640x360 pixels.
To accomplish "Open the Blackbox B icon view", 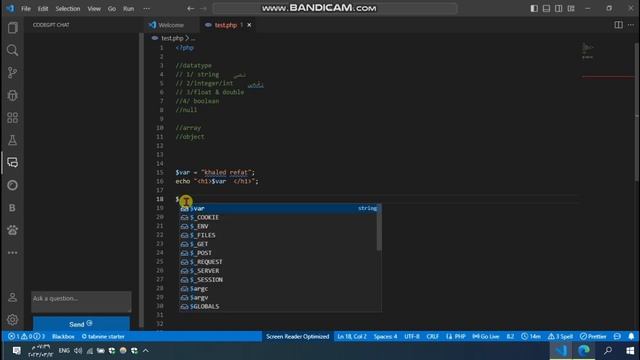I will [x=13, y=207].
